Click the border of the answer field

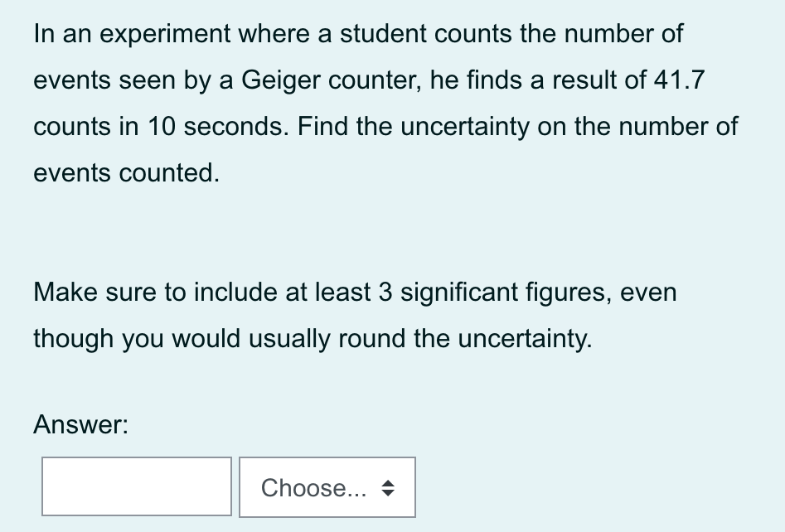coord(136,460)
